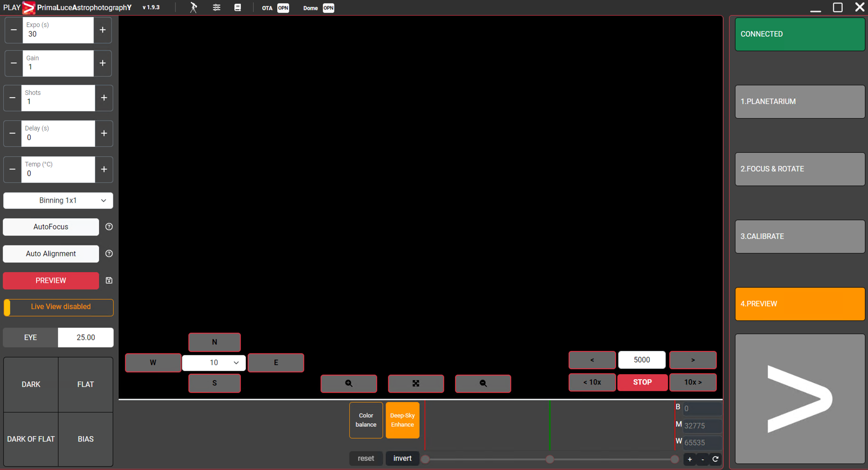Select the BIAS calibration frame button

click(85, 439)
